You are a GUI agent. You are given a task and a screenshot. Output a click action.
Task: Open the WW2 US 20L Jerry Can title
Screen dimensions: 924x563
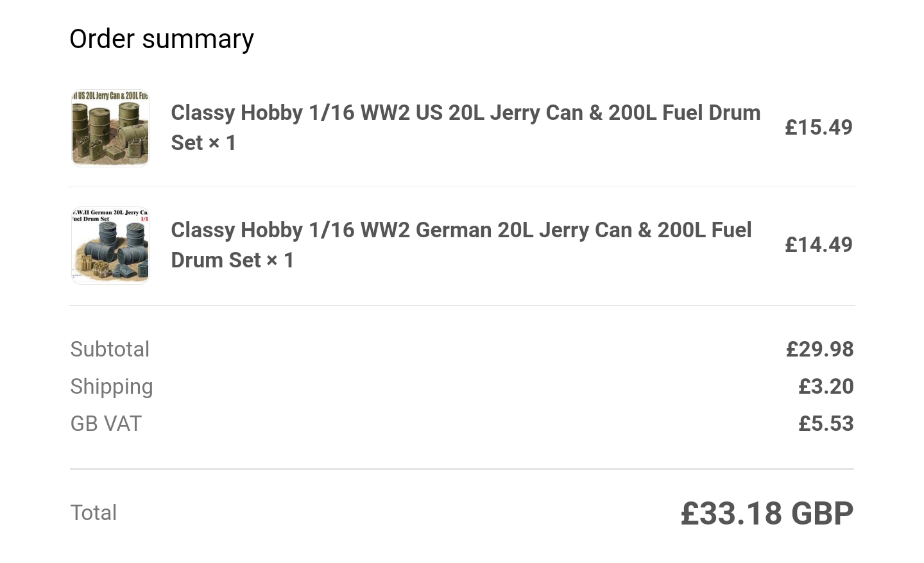click(x=465, y=113)
